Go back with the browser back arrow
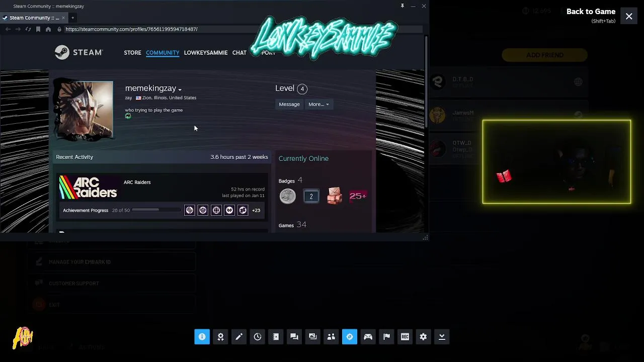 click(8, 29)
